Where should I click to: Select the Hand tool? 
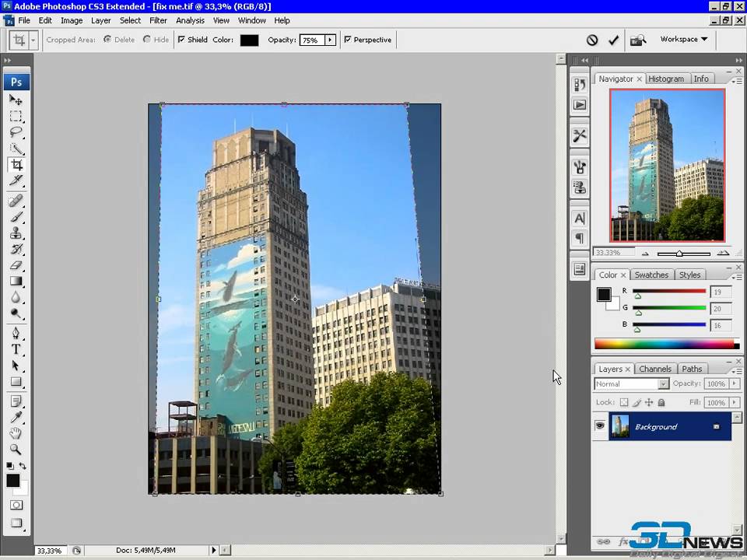click(x=16, y=433)
